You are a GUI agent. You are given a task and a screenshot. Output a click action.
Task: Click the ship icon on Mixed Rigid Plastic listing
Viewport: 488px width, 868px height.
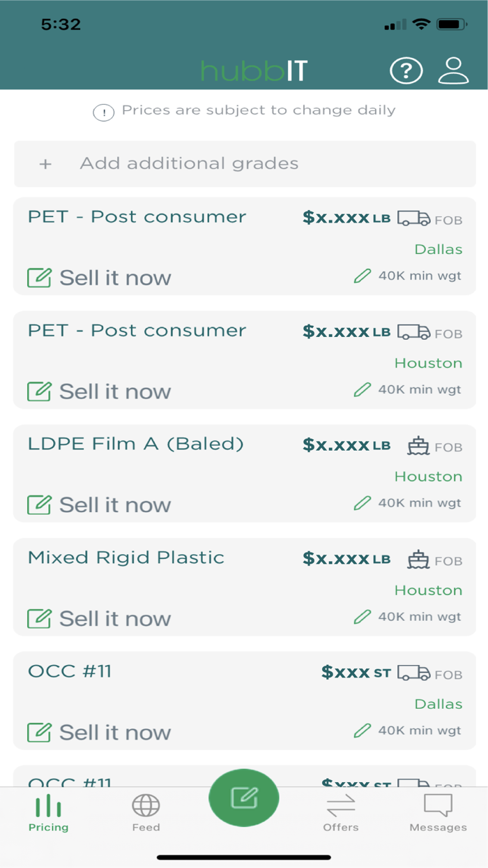coord(418,560)
